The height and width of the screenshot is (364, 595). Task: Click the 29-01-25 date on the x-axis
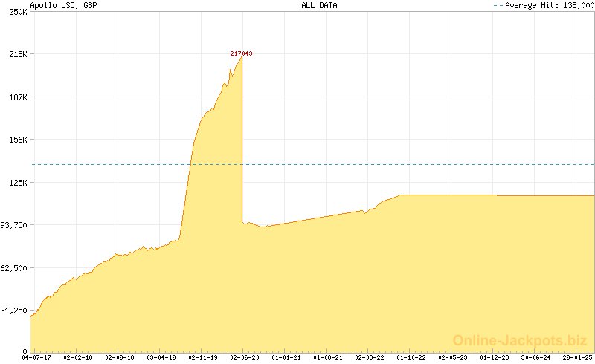[x=577, y=357]
